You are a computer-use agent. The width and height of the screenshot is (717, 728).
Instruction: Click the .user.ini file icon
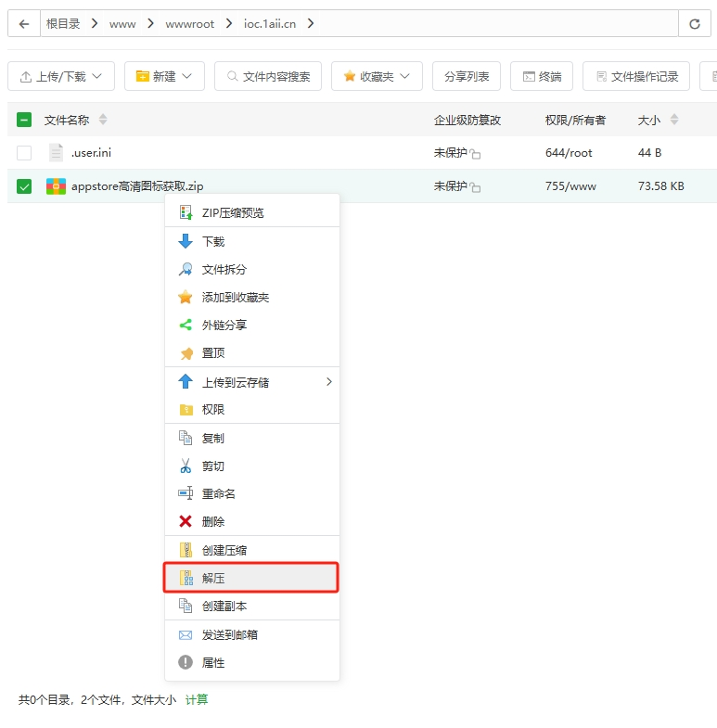pos(56,152)
